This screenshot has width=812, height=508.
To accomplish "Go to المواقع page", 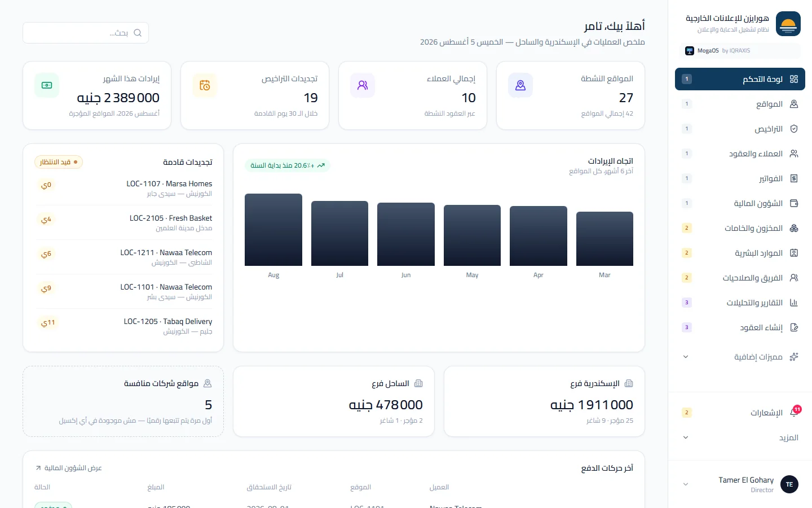I will (740, 104).
